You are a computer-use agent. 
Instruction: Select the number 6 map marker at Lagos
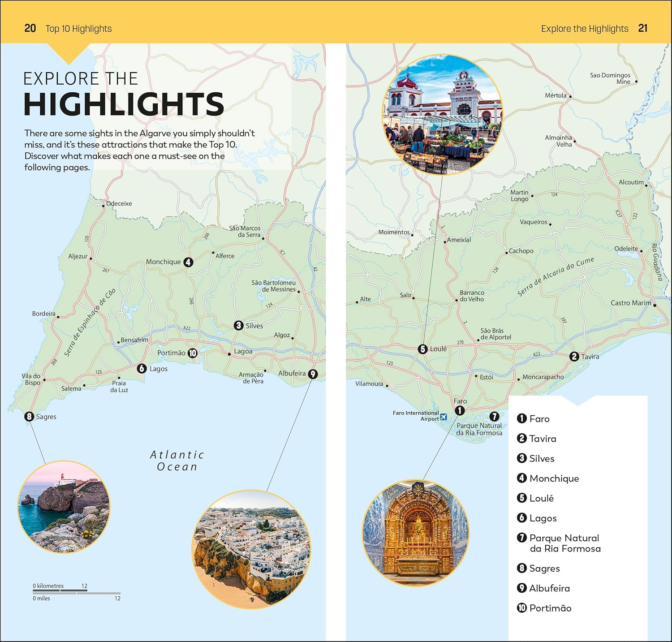(142, 368)
